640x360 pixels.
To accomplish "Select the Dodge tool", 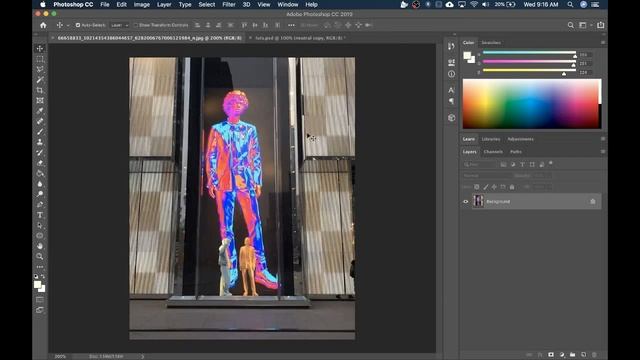I will point(40,194).
